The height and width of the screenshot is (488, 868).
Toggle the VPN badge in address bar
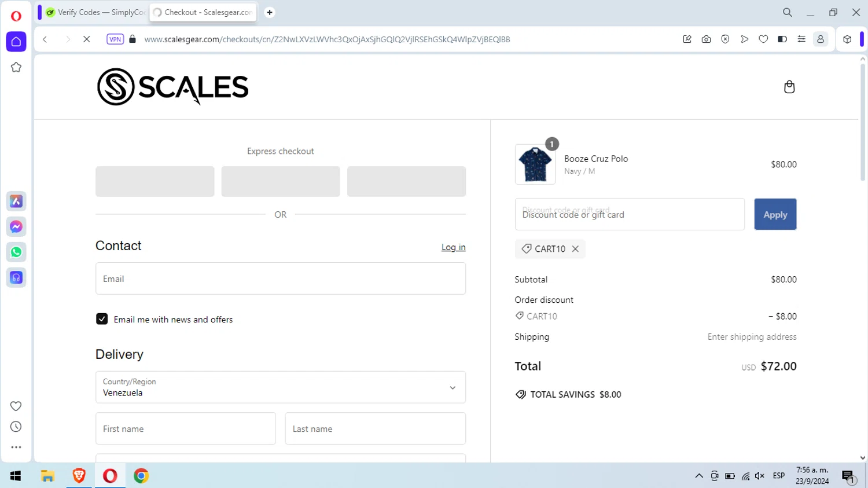pos(115,39)
